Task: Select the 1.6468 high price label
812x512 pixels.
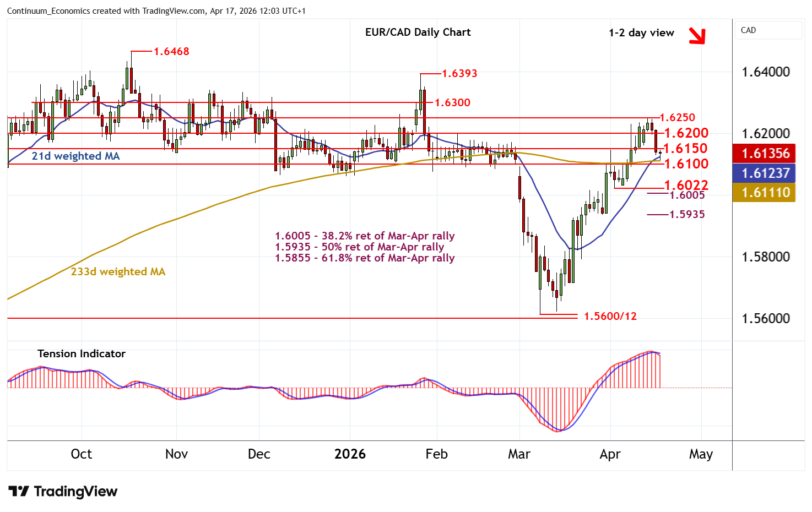Action: click(x=171, y=51)
